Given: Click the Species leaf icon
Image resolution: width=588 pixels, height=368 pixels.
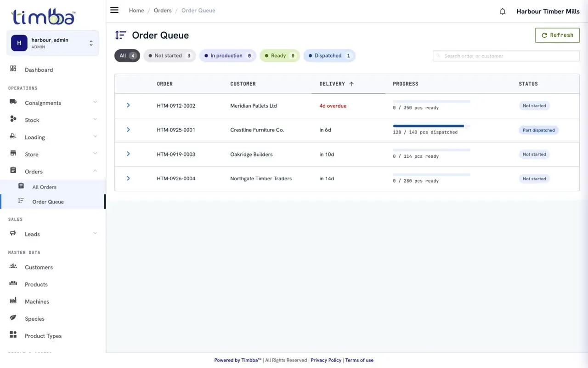Looking at the screenshot, I should tap(13, 317).
